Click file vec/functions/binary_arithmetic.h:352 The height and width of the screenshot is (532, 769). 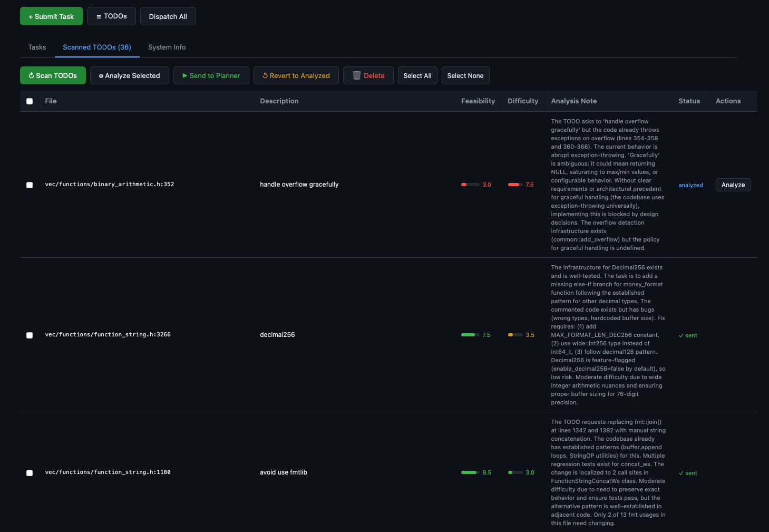point(110,184)
